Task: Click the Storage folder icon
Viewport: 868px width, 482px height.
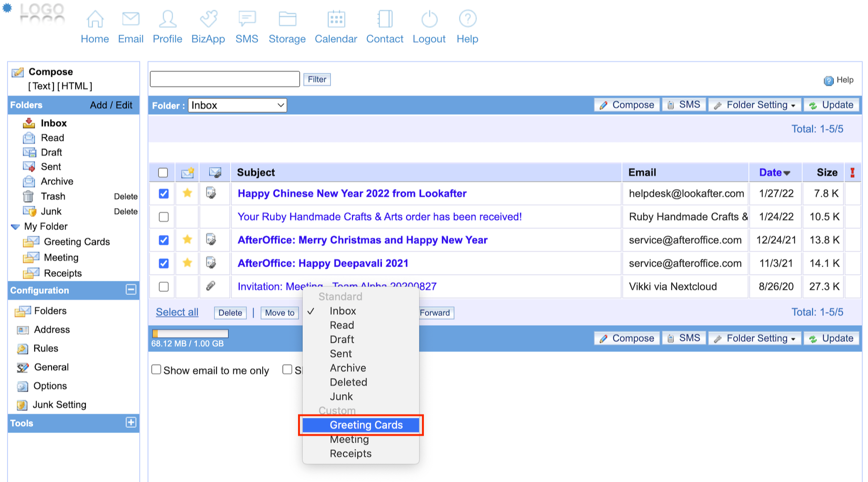Action: point(287,20)
